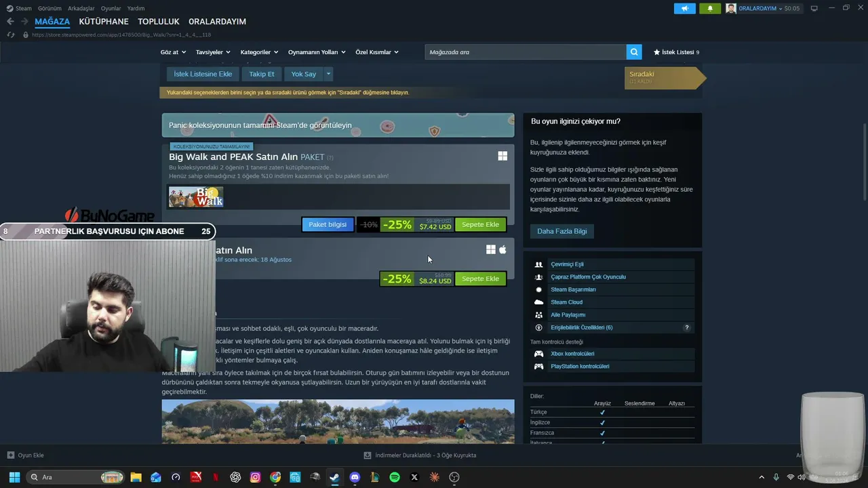Open the Steam Başarımları link
868x488 pixels.
coord(573,290)
